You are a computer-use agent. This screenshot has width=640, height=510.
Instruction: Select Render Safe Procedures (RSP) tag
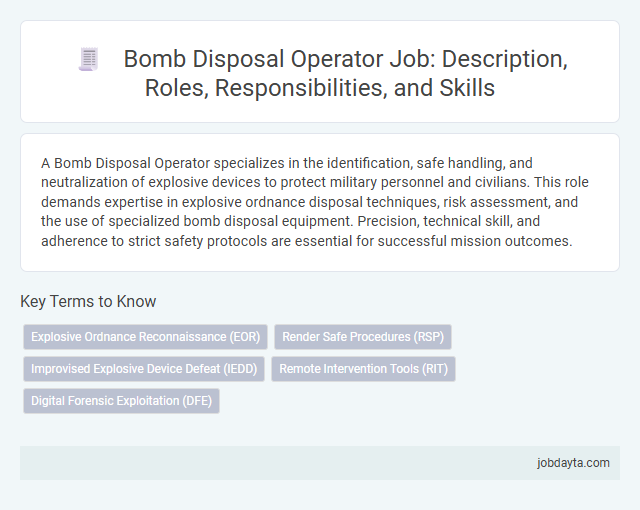363,337
